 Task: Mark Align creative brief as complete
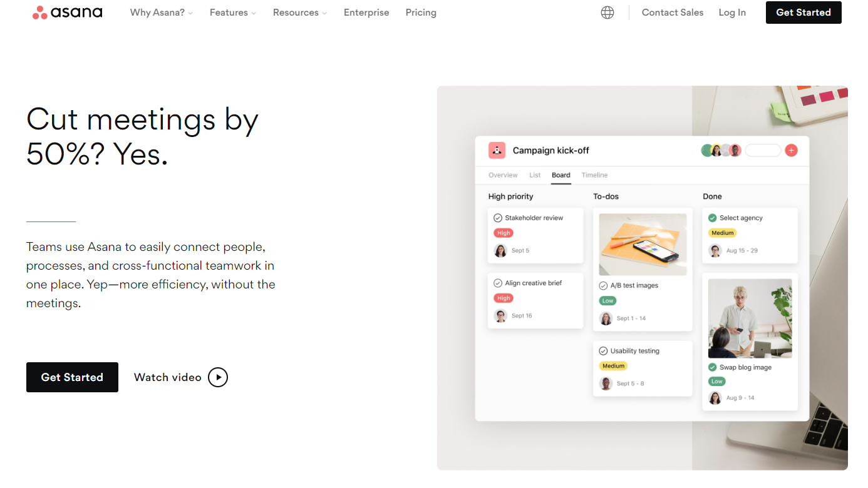click(x=498, y=283)
